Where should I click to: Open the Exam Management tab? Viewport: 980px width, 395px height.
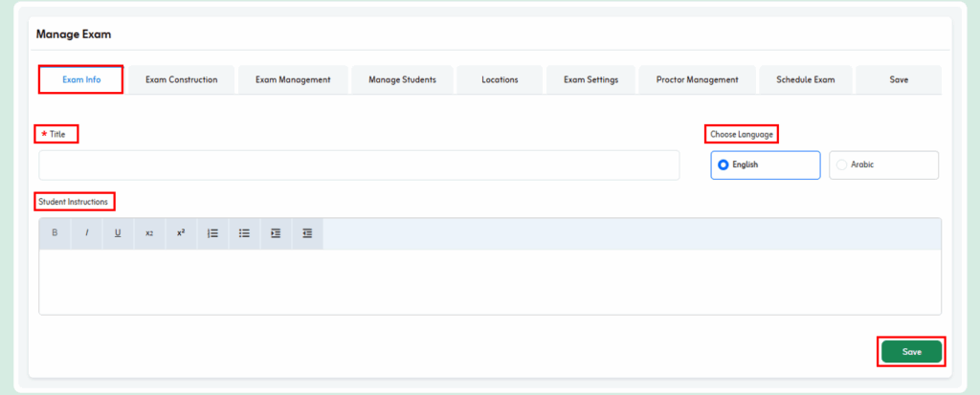coord(293,79)
